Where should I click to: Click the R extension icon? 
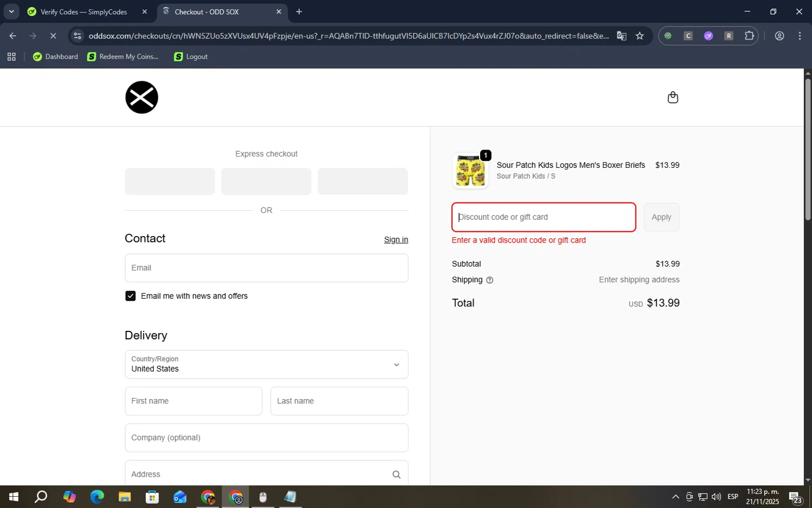pos(729,36)
